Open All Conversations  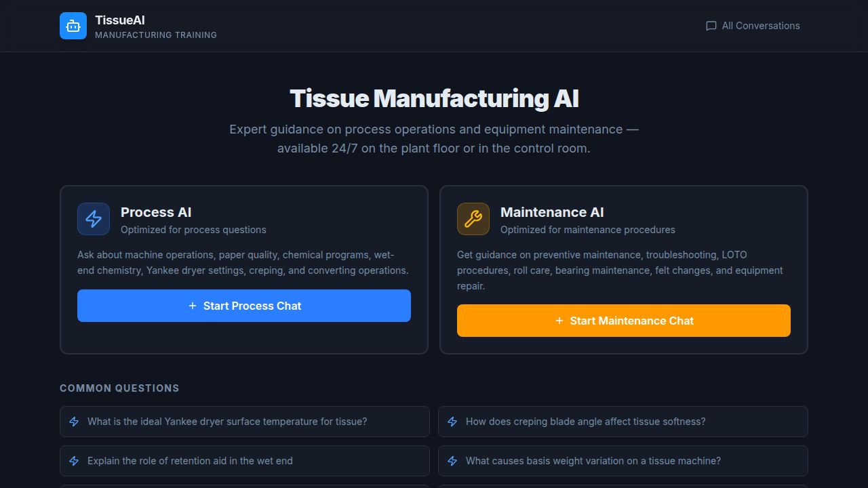pyautogui.click(x=753, y=26)
